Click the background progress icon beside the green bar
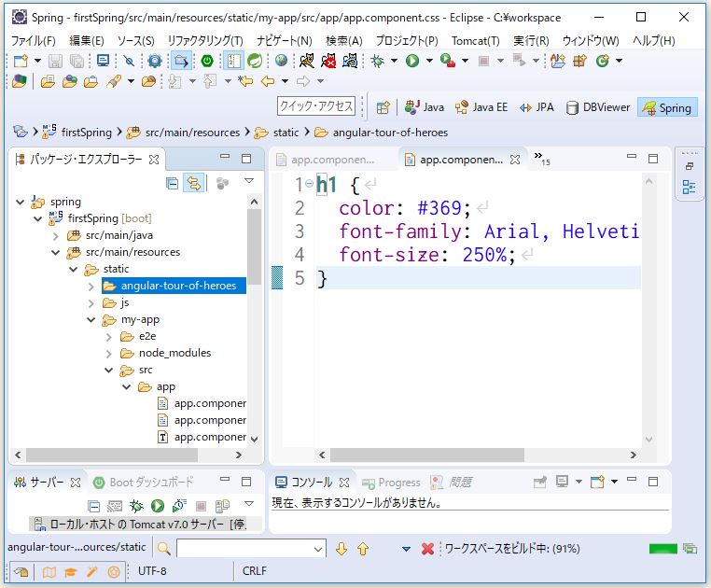This screenshot has height=588, width=711. 690,549
